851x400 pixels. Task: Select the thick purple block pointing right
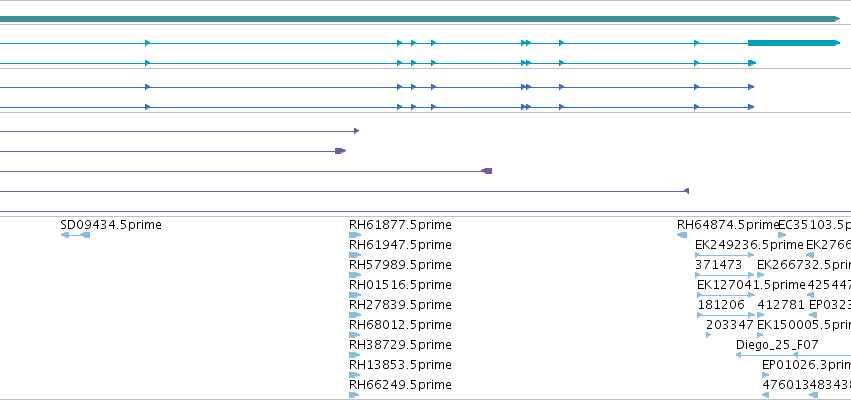coord(340,151)
